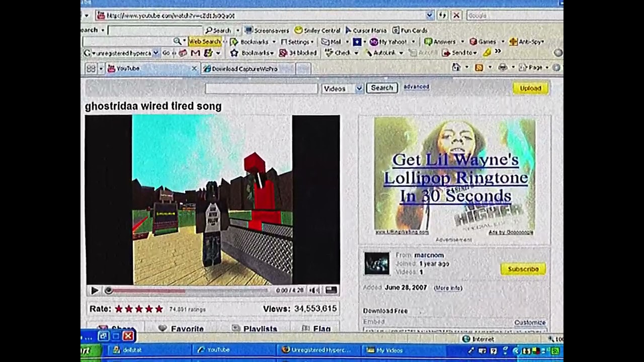Open Screensavers from the toolbar
Image resolution: width=644 pixels, height=362 pixels.
(268, 30)
